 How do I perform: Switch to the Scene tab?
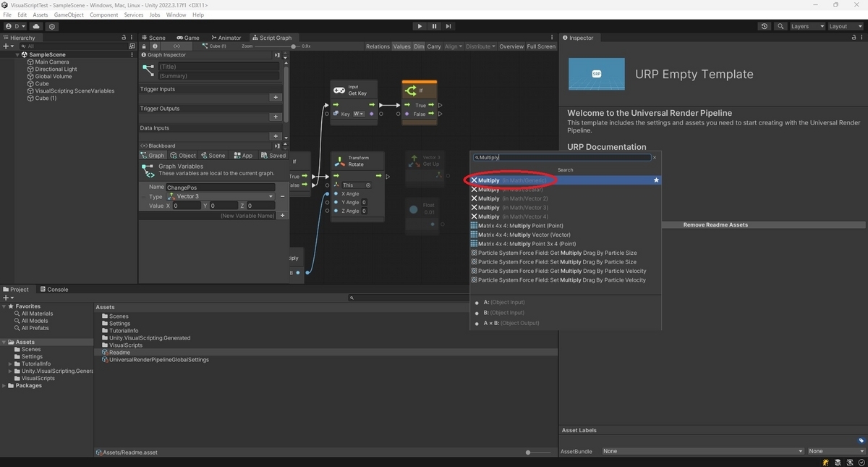[x=153, y=38]
